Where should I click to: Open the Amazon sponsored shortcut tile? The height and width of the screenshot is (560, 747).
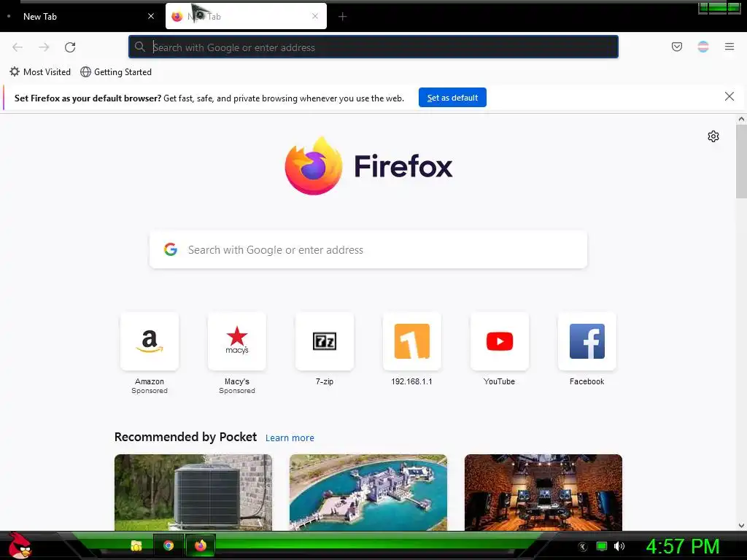point(150,341)
